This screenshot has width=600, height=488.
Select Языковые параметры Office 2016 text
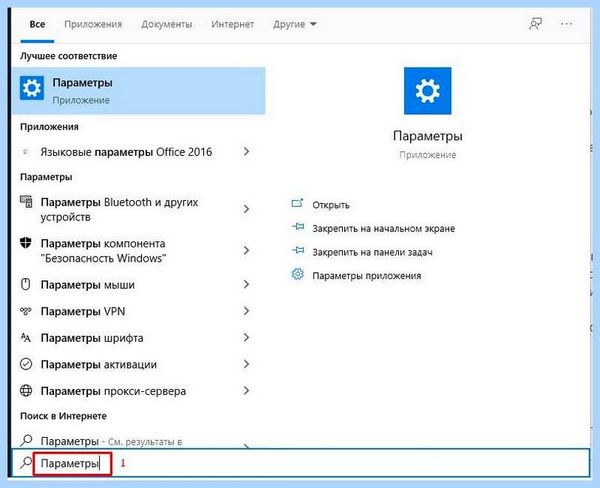point(126,152)
